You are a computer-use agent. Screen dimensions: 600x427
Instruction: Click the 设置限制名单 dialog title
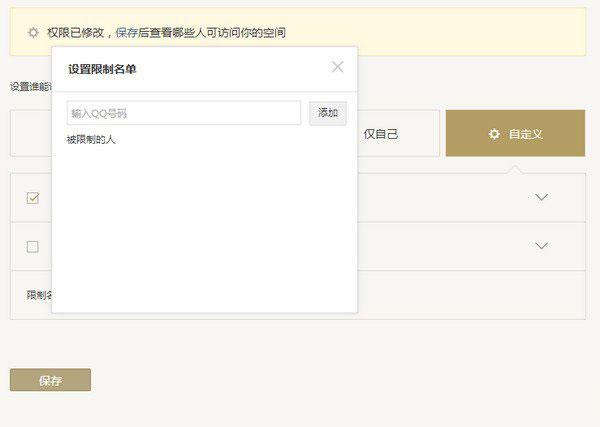tap(102, 69)
